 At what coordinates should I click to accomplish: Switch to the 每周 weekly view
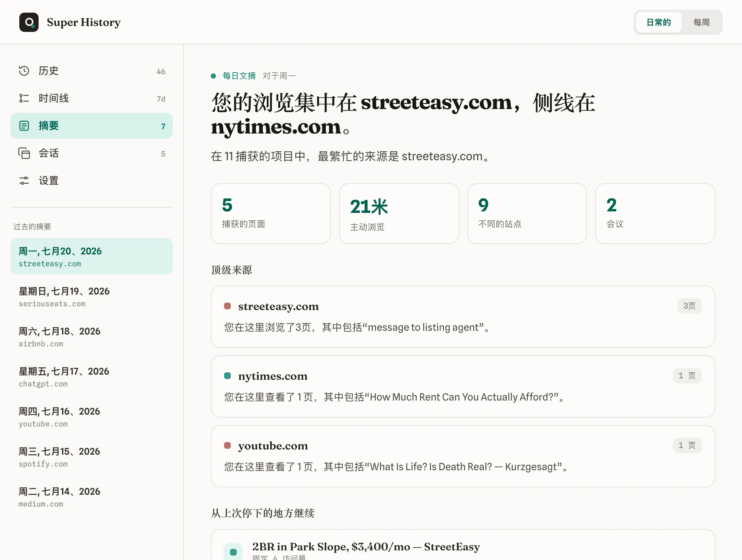(701, 22)
